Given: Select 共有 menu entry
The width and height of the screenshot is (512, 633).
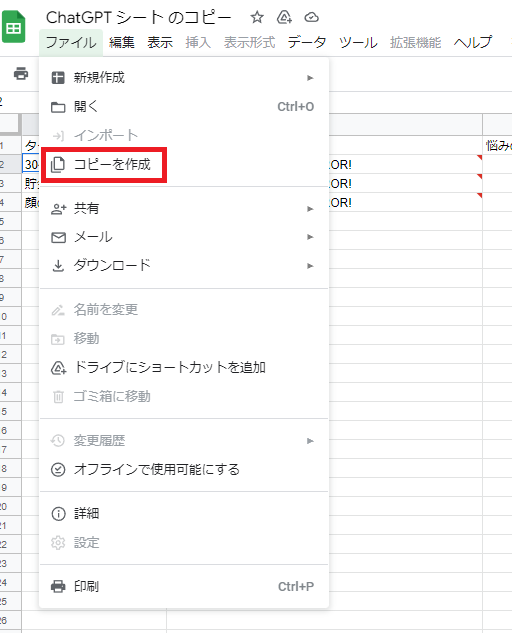Looking at the screenshot, I should point(184,209).
